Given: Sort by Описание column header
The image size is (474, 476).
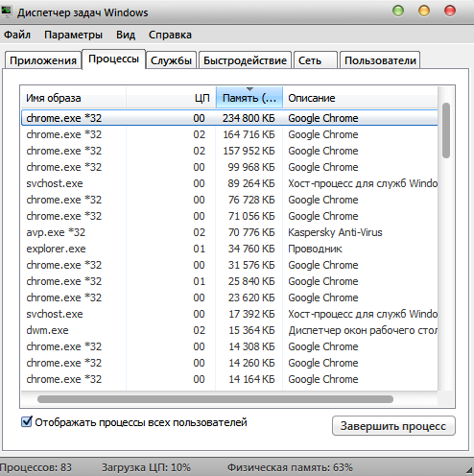Looking at the screenshot, I should (360, 98).
